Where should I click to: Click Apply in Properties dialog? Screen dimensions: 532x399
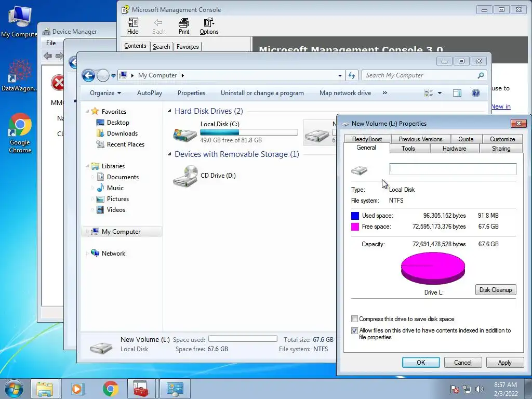[x=504, y=362]
